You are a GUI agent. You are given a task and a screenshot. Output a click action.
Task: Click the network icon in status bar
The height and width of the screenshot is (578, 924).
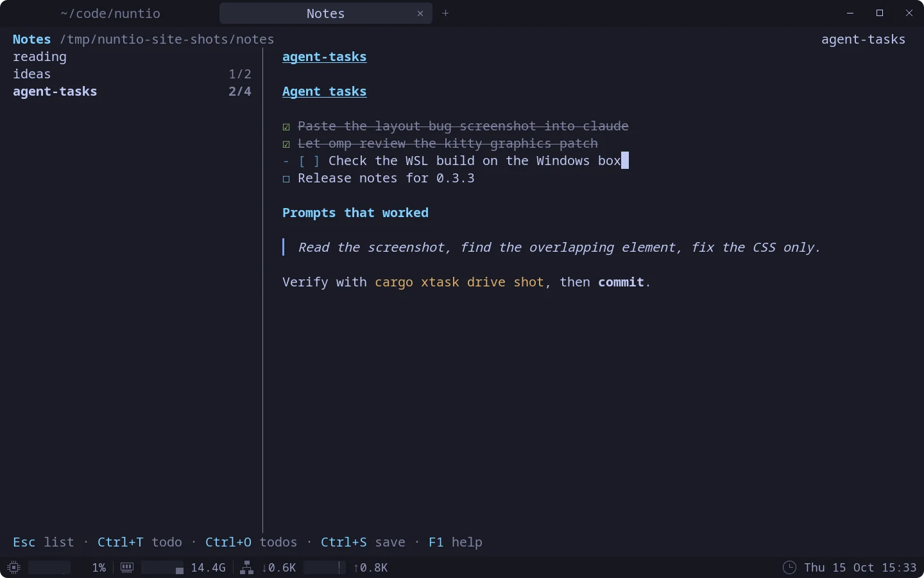click(246, 568)
